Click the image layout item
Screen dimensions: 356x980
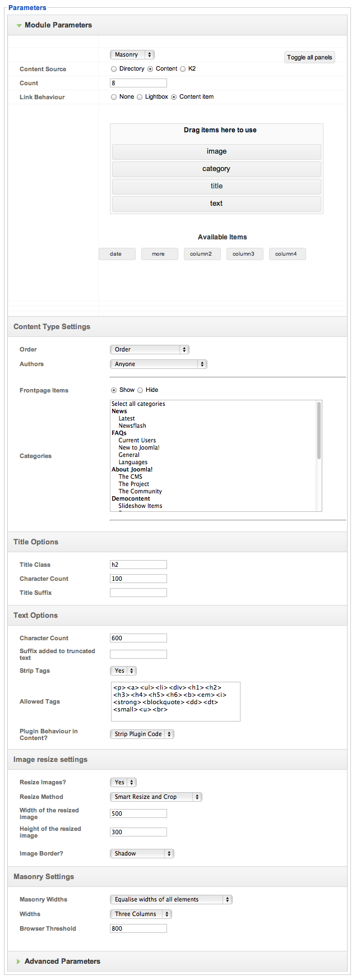pyautogui.click(x=216, y=151)
